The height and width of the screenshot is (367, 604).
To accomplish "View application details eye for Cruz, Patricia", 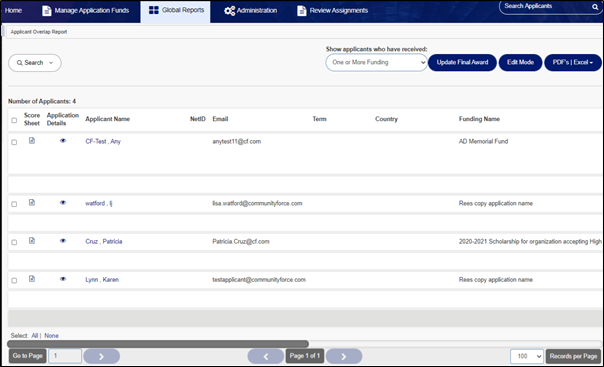I will coord(63,241).
